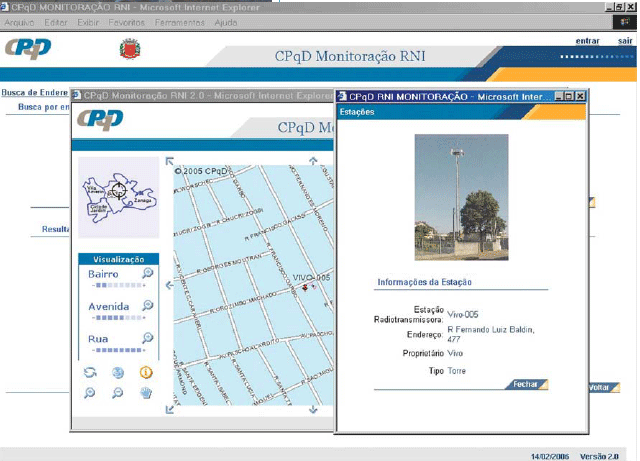Select the pan hand tool
The image size is (640, 461).
point(146,393)
